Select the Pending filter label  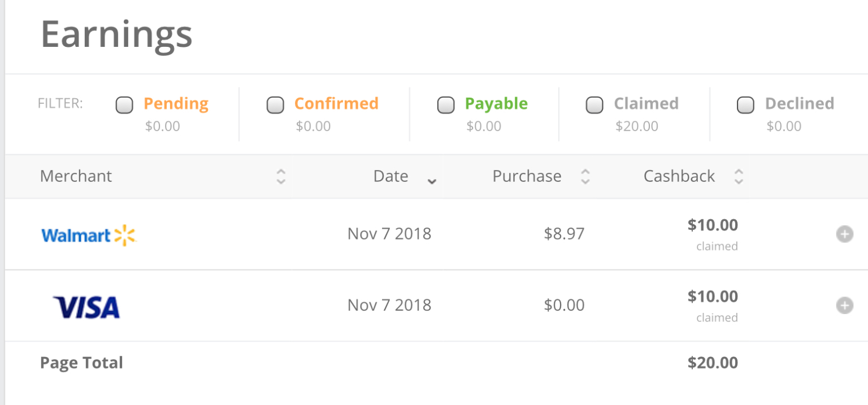point(176,104)
